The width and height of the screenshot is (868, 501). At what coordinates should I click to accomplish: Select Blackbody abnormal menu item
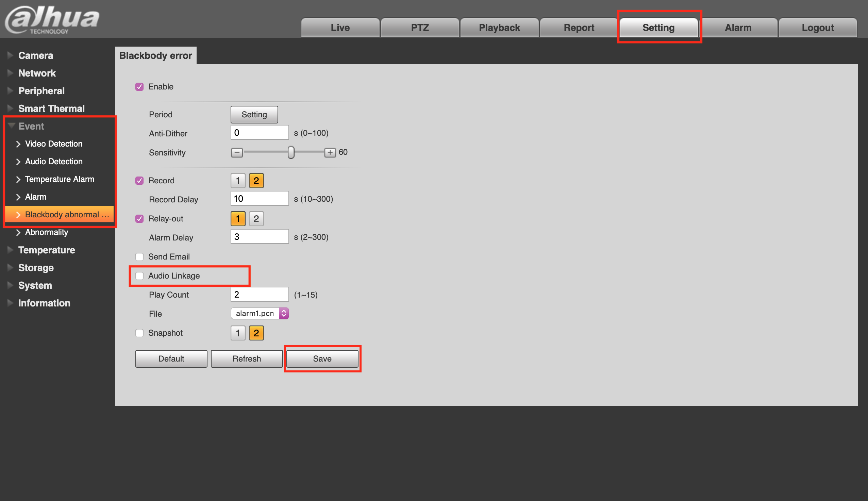(x=60, y=215)
